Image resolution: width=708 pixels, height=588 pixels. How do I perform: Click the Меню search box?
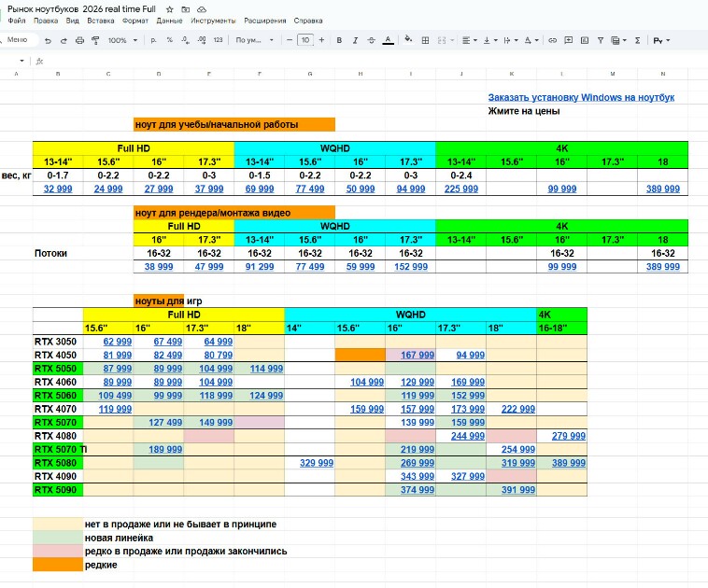[18, 40]
